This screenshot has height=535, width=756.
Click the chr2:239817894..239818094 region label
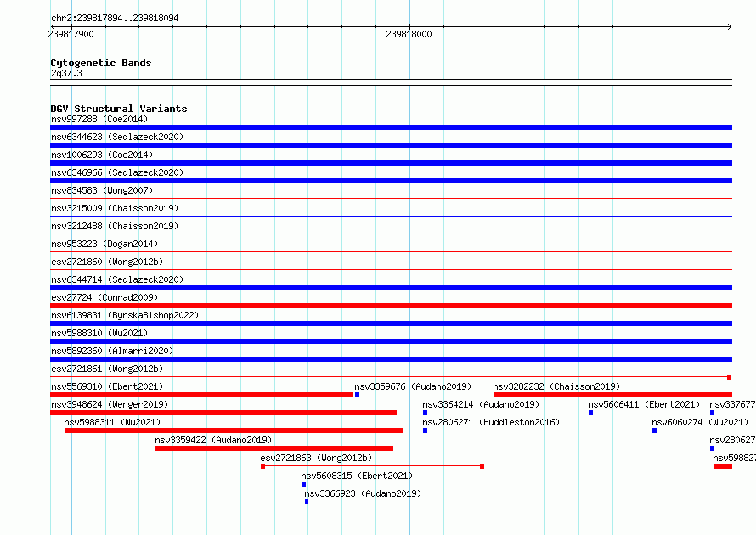[115, 18]
